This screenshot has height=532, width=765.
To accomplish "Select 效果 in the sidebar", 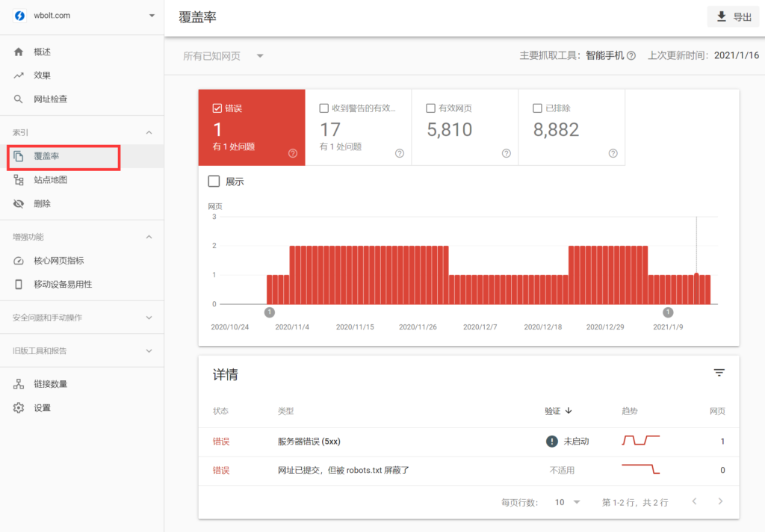I will tap(42, 75).
